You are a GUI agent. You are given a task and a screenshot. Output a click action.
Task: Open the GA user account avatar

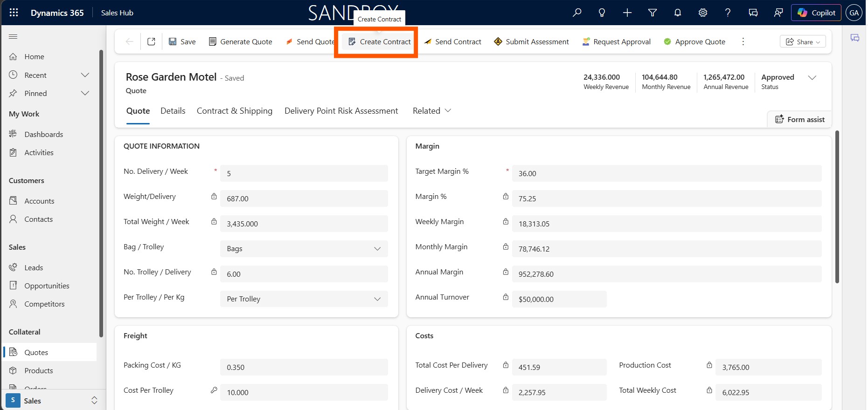point(854,13)
